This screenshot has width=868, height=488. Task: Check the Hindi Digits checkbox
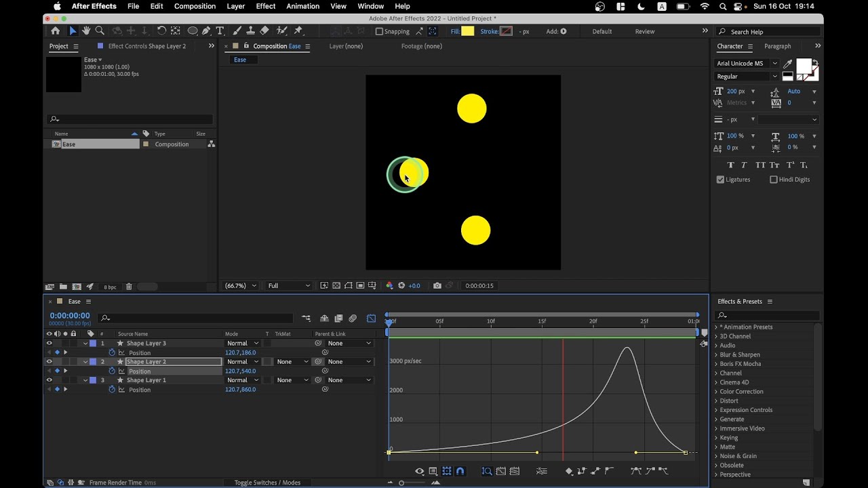(774, 180)
